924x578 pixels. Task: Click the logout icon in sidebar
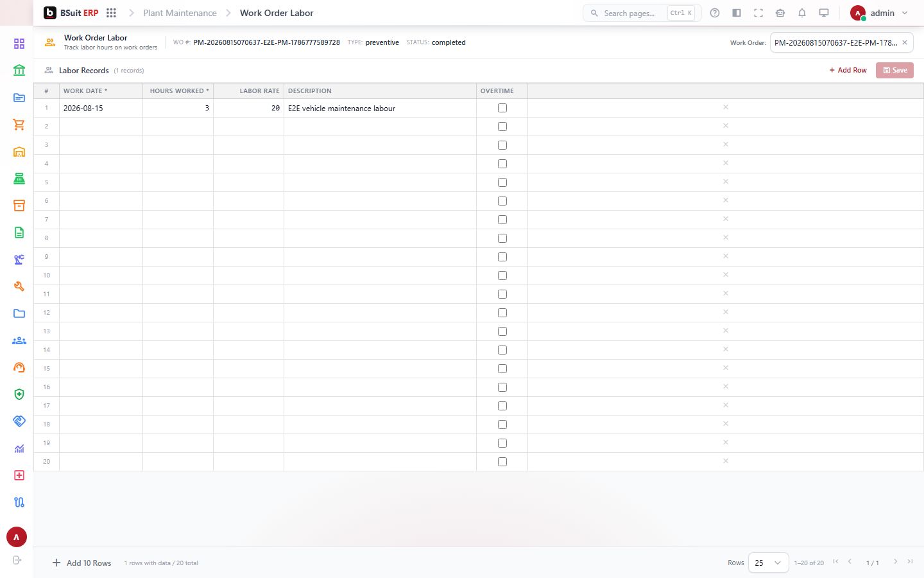[x=17, y=560]
